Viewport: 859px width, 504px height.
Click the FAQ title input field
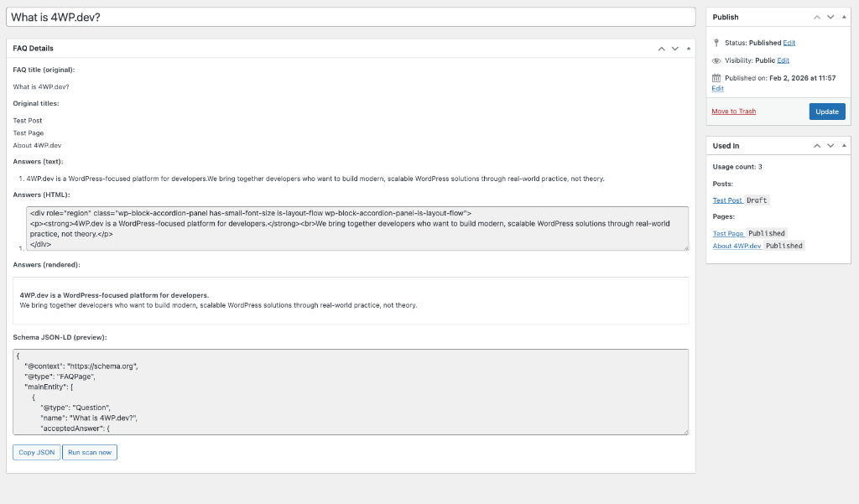pyautogui.click(x=336, y=17)
